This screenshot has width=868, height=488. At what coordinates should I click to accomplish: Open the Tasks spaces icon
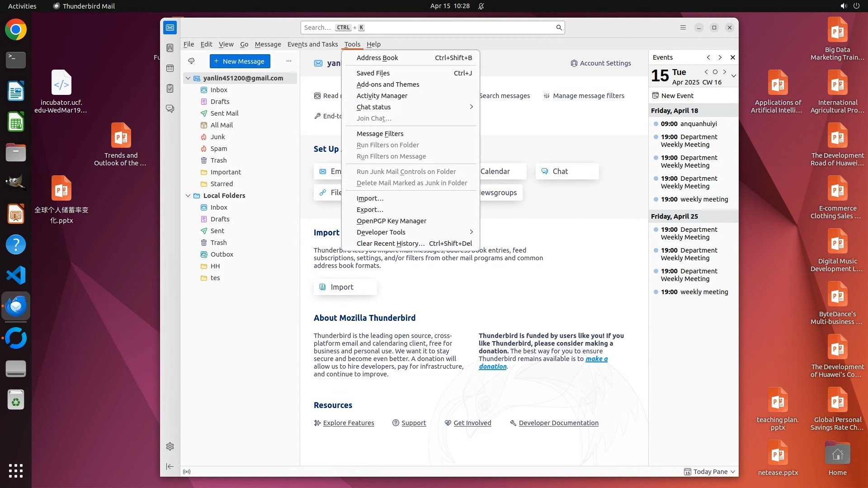(170, 89)
